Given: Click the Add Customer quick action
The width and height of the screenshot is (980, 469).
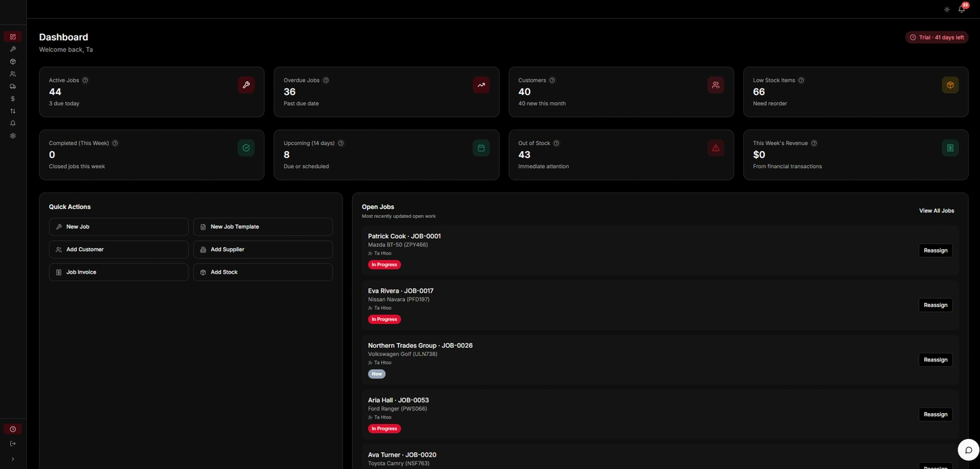Looking at the screenshot, I should (x=118, y=250).
